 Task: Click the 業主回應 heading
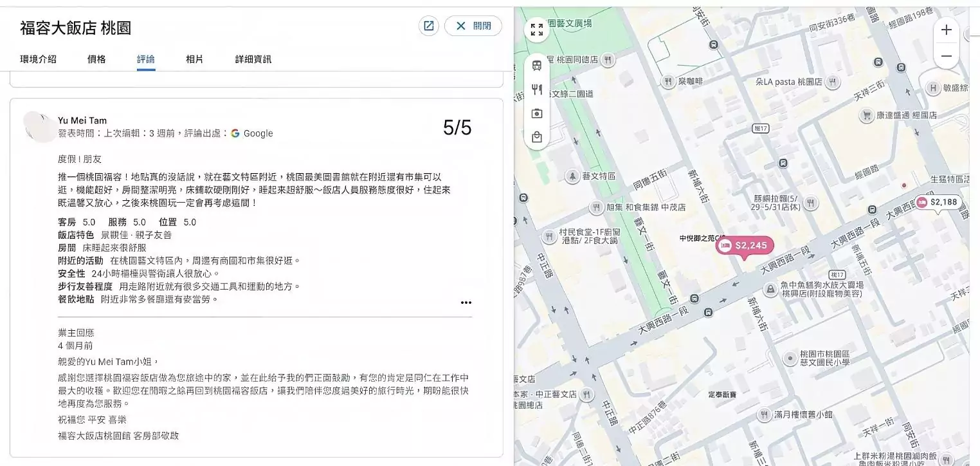pos(76,333)
